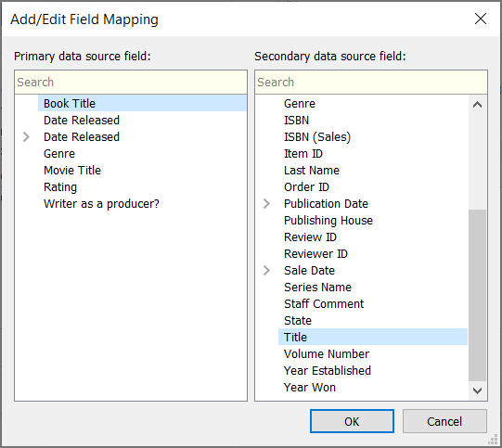Image resolution: width=502 pixels, height=448 pixels.
Task: Select State field
Action: click(x=298, y=320)
